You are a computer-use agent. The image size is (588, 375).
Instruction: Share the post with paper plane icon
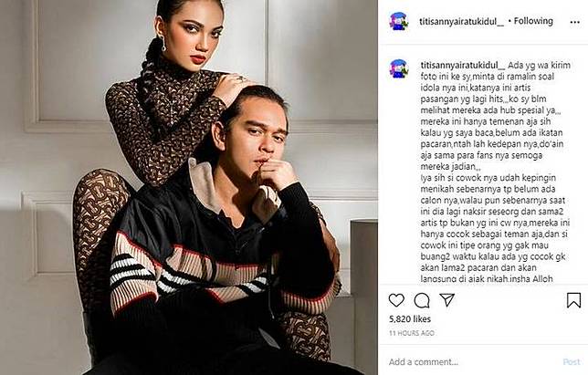tap(446, 299)
